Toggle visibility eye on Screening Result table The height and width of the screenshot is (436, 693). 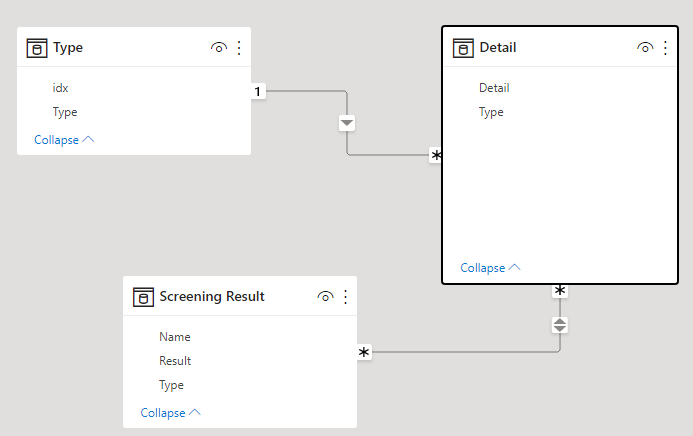pyautogui.click(x=325, y=296)
